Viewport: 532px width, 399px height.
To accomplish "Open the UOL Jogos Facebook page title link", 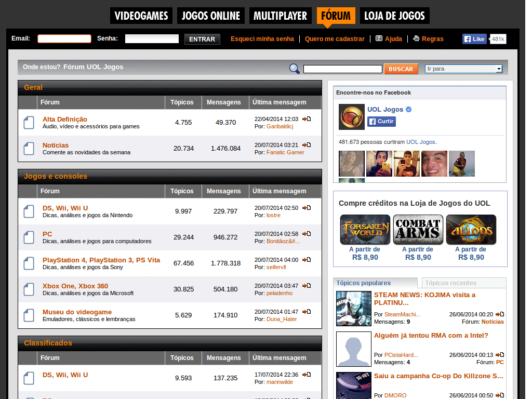I will click(x=385, y=109).
